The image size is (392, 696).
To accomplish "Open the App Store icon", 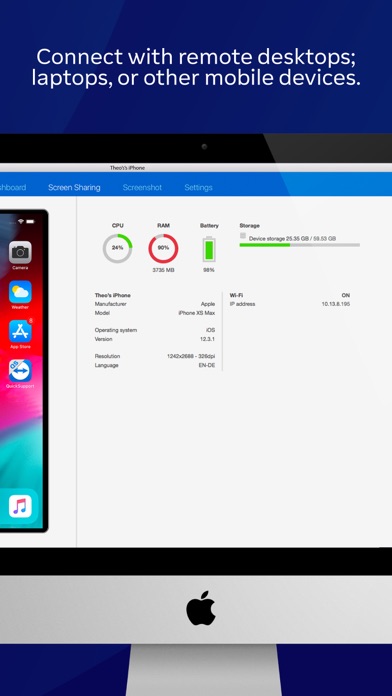I will pyautogui.click(x=20, y=331).
